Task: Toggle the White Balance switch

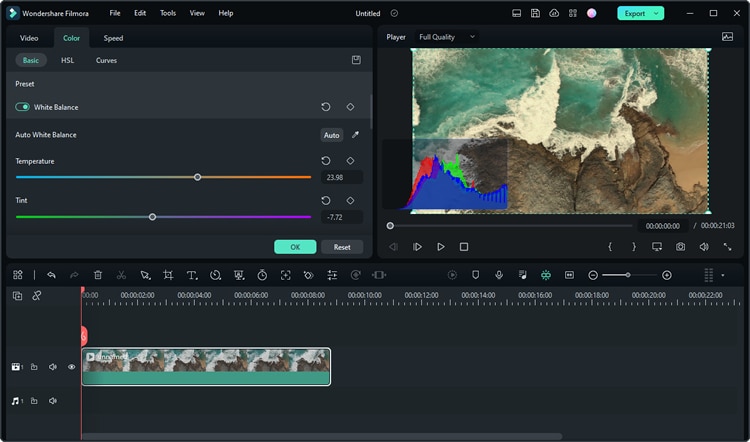Action: [x=22, y=107]
